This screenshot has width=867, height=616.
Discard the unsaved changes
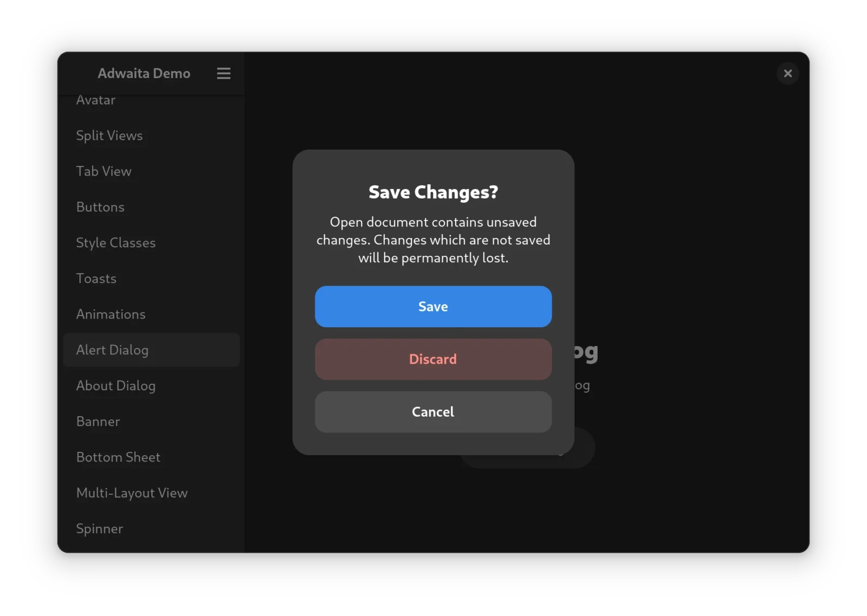tap(433, 359)
